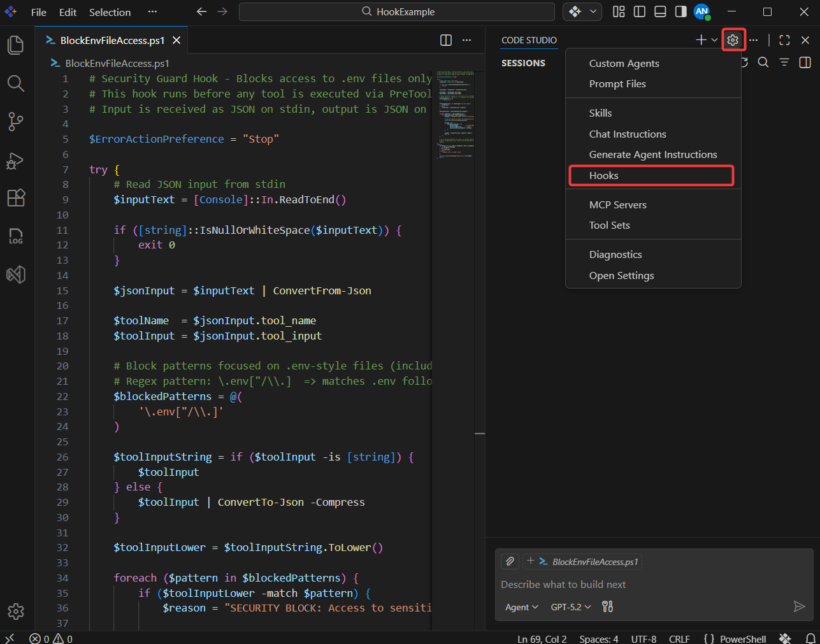
Task: Click PowerShell language mode in status bar
Action: (x=742, y=639)
